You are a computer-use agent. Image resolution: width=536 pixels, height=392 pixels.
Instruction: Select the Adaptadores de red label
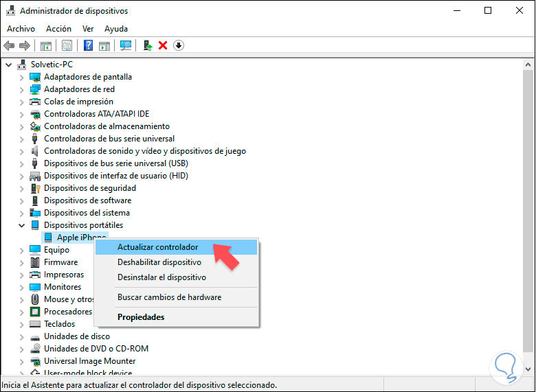coord(79,89)
